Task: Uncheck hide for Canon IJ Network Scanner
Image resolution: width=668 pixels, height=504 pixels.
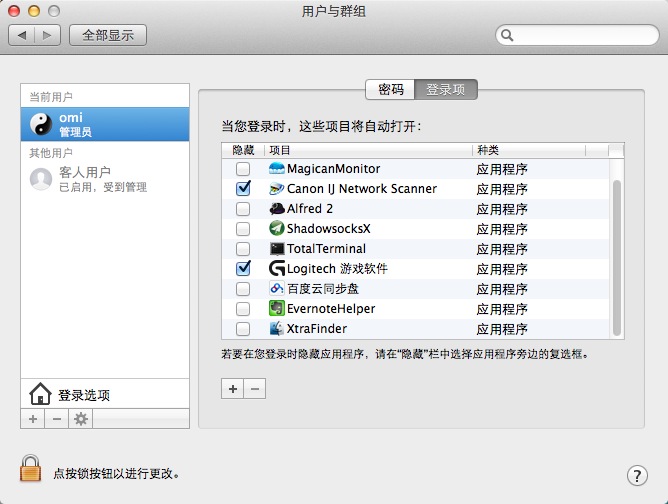Action: (x=242, y=189)
